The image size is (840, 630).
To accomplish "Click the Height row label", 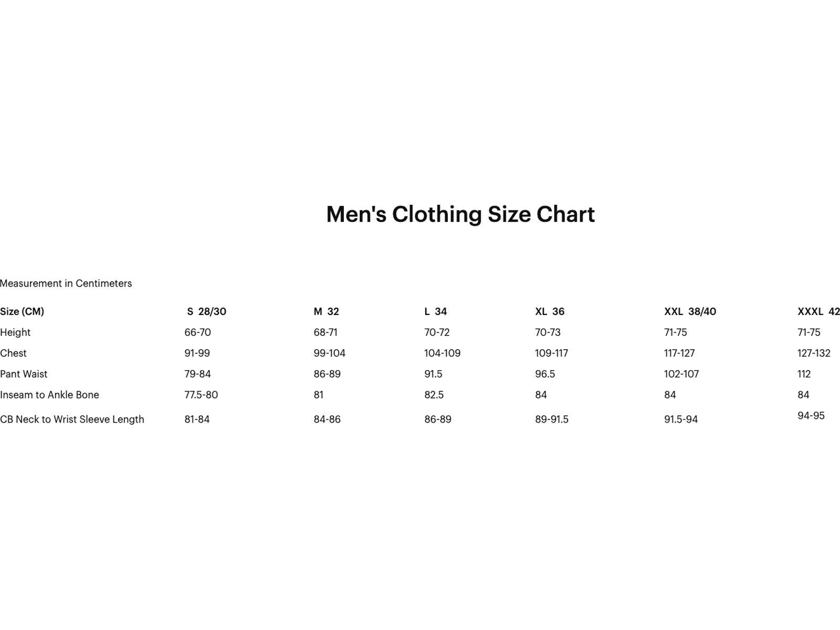I will point(15,332).
